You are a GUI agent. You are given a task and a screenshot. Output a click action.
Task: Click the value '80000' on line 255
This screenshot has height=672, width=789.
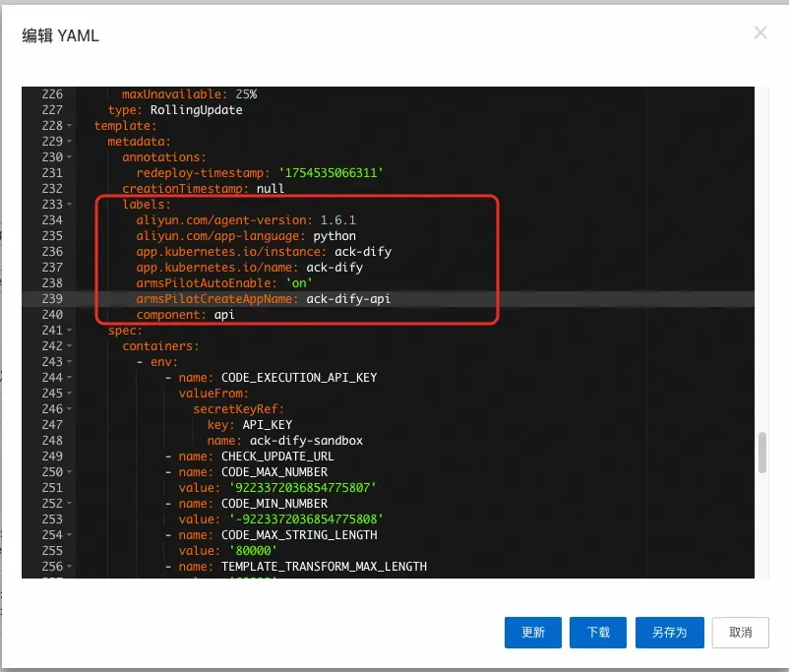253,551
